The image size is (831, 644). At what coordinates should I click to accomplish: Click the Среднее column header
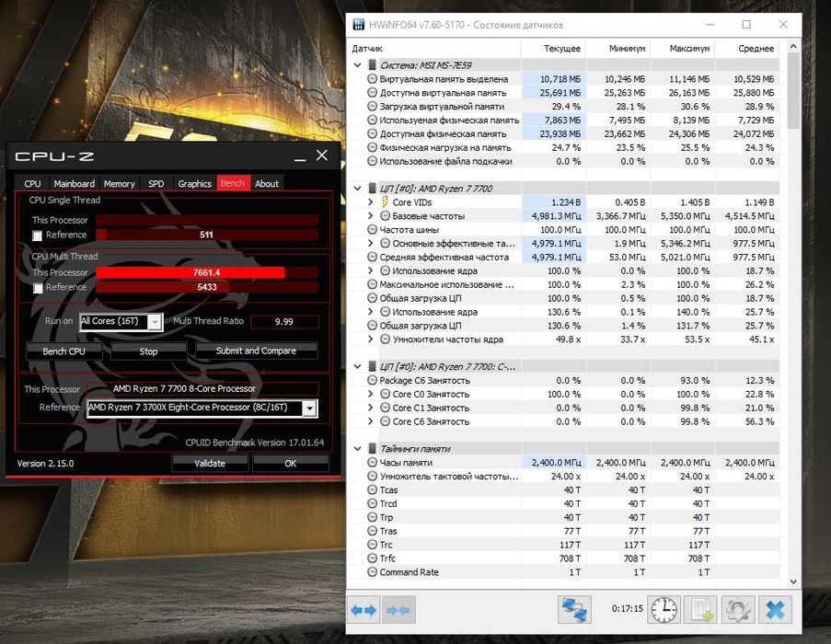click(747, 49)
